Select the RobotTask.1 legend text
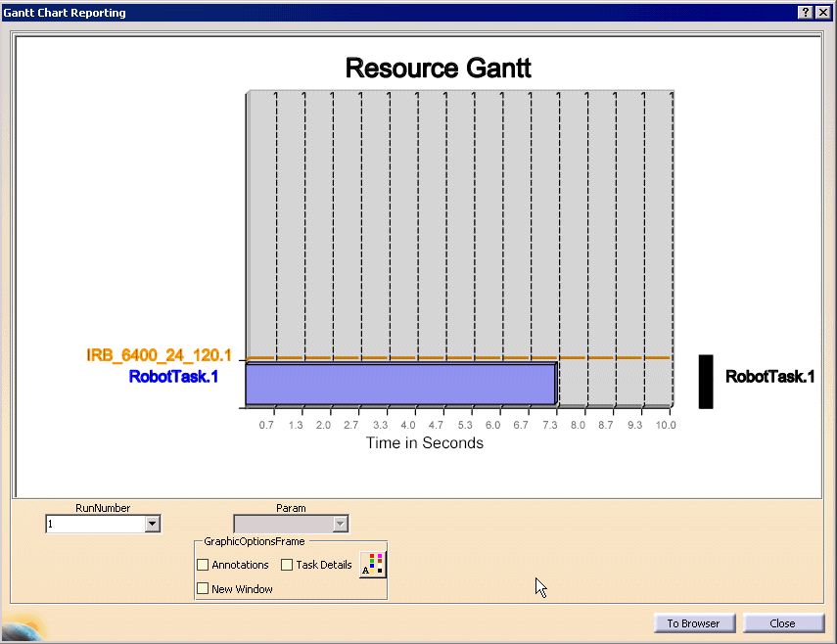This screenshot has height=644, width=837. [769, 376]
